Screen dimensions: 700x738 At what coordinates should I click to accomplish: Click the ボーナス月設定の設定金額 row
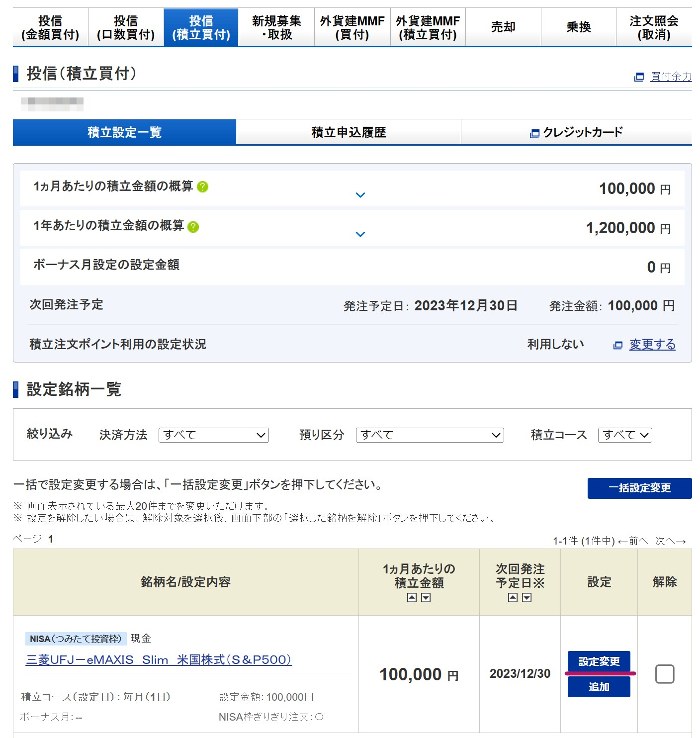point(352,267)
